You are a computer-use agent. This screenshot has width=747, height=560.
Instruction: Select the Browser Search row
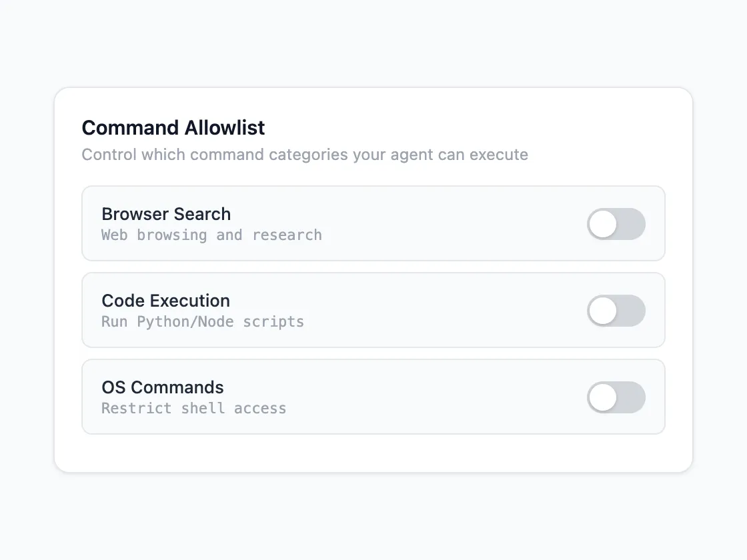pos(373,223)
